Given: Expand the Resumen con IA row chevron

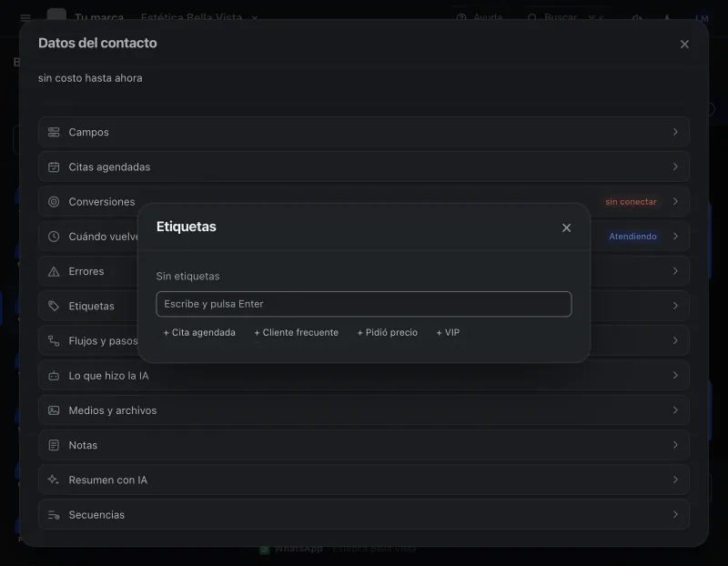Looking at the screenshot, I should pos(675,480).
